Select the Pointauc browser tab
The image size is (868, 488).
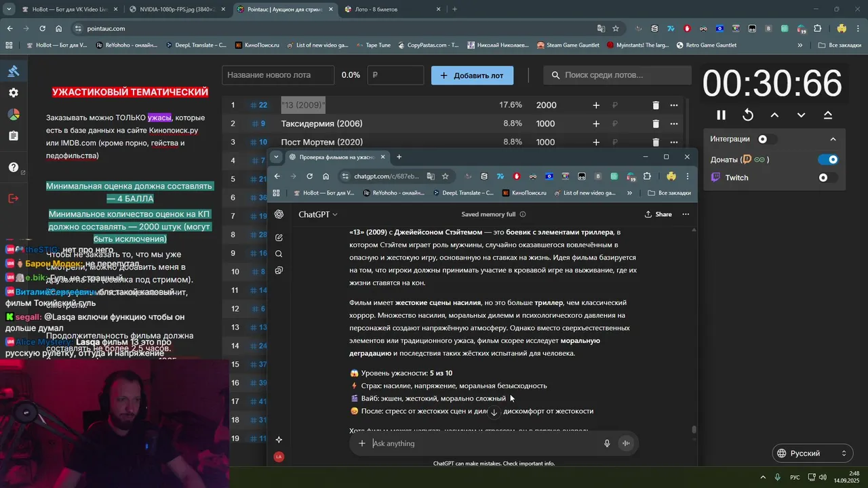pos(285,9)
